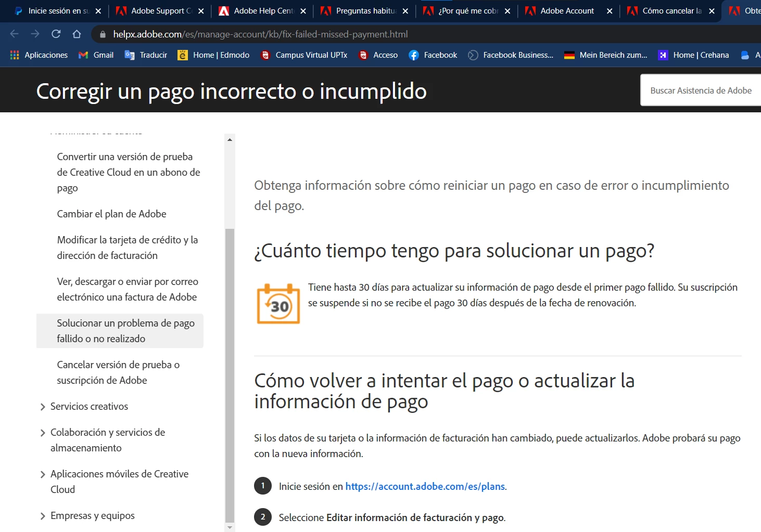
Task: Expand Aplicaciones móviles de Creative Cloud
Action: pos(43,474)
